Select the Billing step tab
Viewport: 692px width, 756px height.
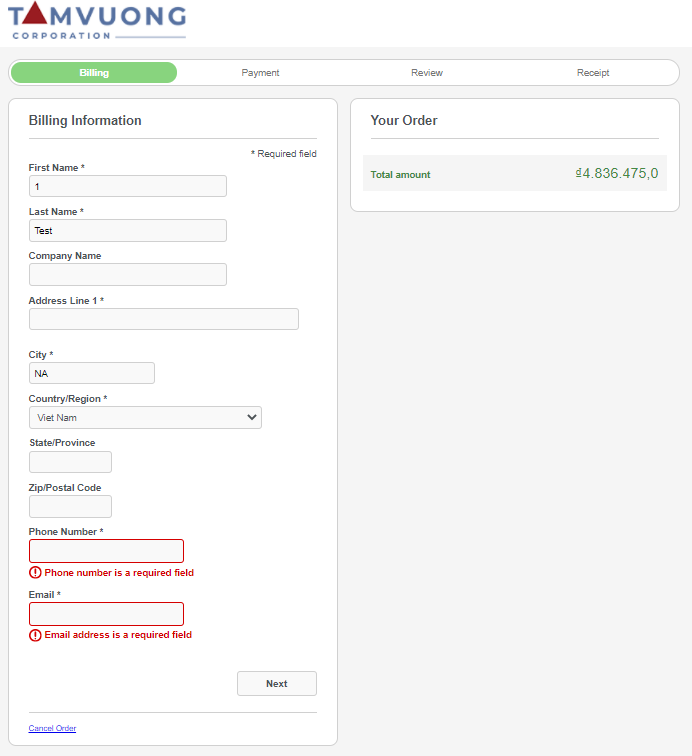(94, 73)
